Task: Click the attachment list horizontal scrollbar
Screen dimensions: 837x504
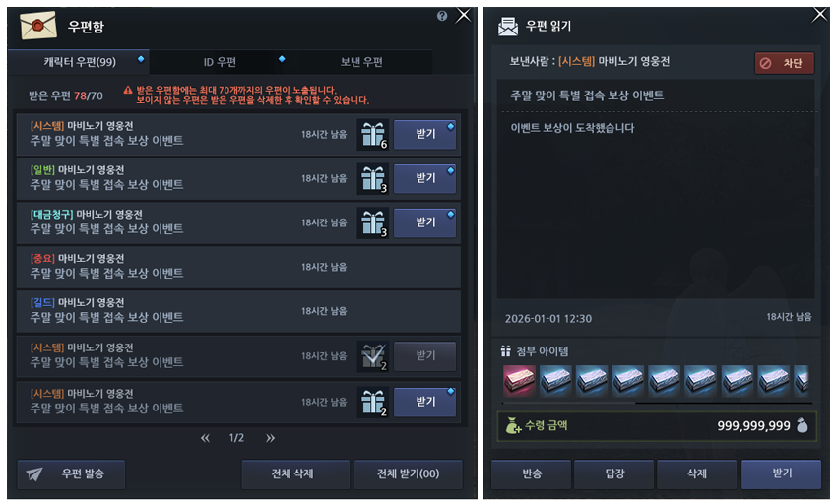Action: coord(657,403)
